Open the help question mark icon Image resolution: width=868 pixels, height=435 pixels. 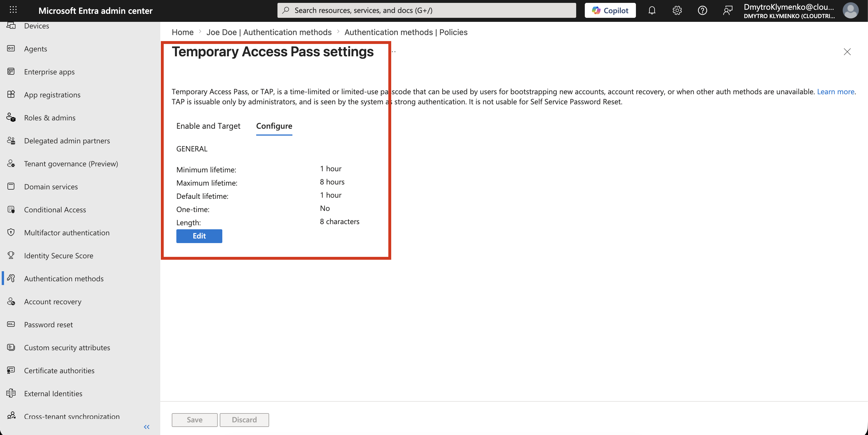click(x=702, y=10)
